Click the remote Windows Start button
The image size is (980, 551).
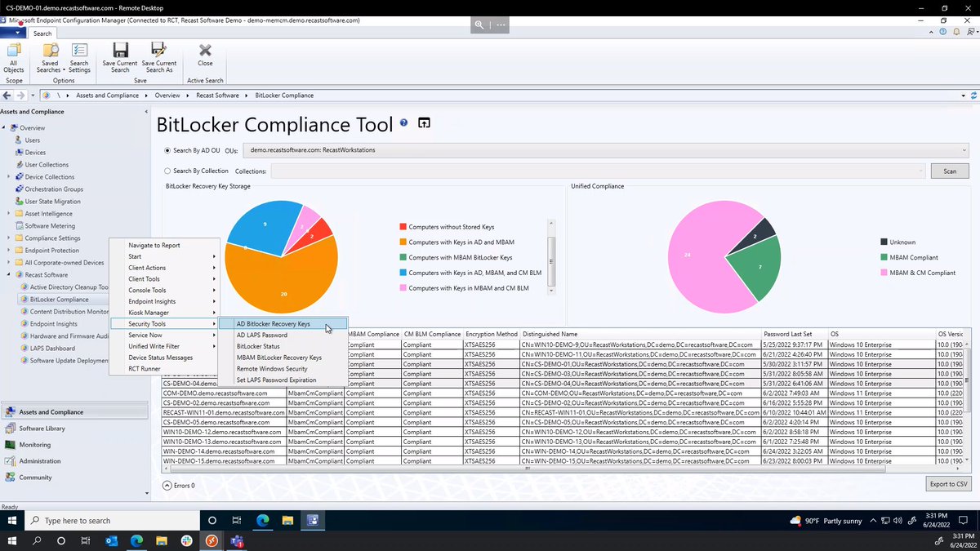(13, 521)
